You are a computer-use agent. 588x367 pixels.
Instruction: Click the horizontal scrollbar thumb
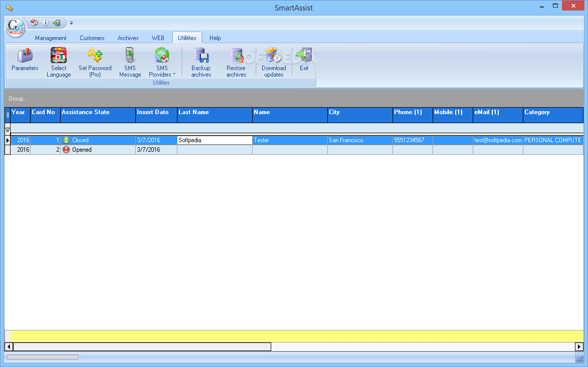click(x=142, y=347)
